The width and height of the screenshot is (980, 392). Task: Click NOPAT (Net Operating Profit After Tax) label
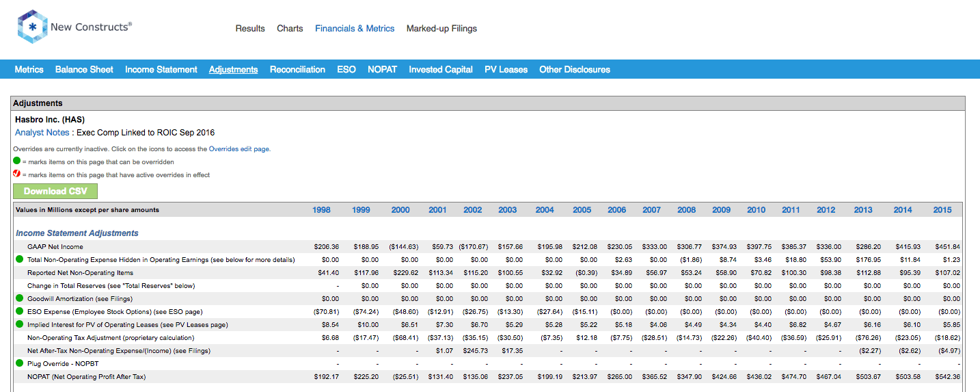pos(86,377)
